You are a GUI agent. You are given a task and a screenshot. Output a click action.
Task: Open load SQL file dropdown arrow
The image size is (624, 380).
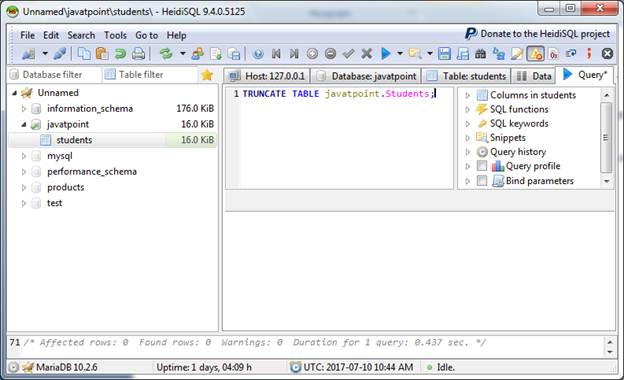[430, 53]
